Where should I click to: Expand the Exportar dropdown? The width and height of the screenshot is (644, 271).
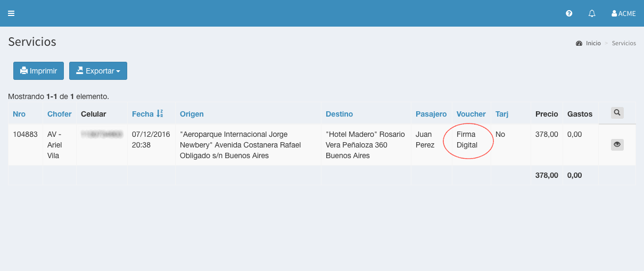coord(98,71)
